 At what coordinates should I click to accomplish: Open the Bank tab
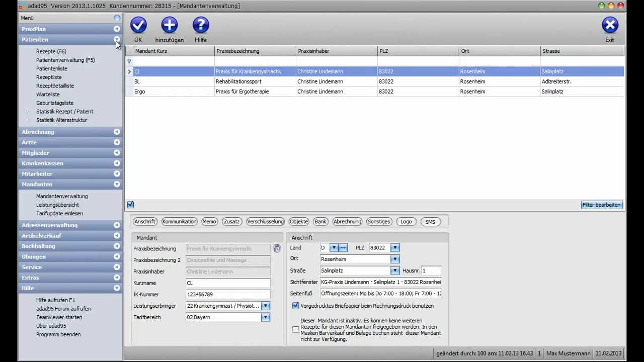point(320,222)
